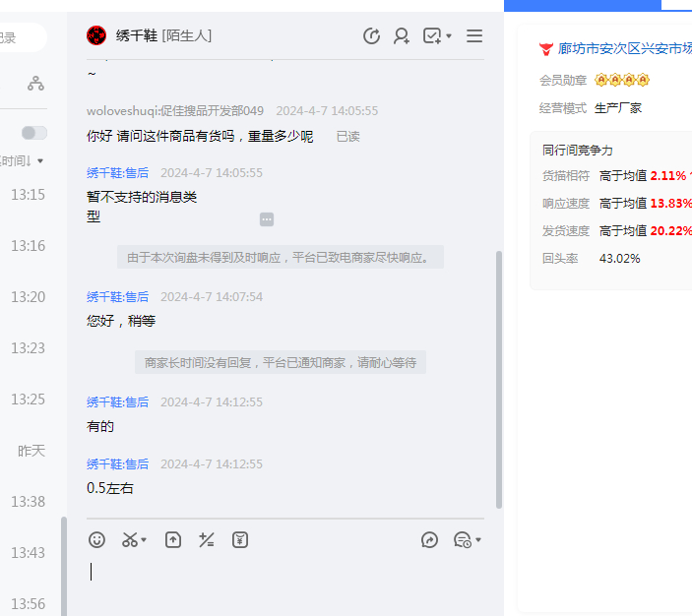692x616 pixels.
Task: Select the 13:23 conversation
Action: [28, 348]
